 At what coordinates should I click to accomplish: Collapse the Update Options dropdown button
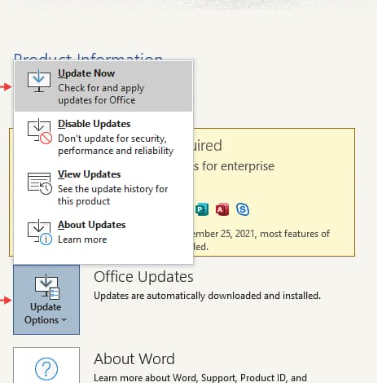tap(46, 299)
